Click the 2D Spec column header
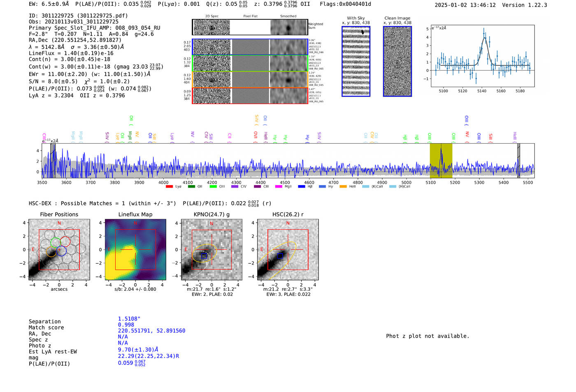This screenshot has height=392, width=576. 212,16
